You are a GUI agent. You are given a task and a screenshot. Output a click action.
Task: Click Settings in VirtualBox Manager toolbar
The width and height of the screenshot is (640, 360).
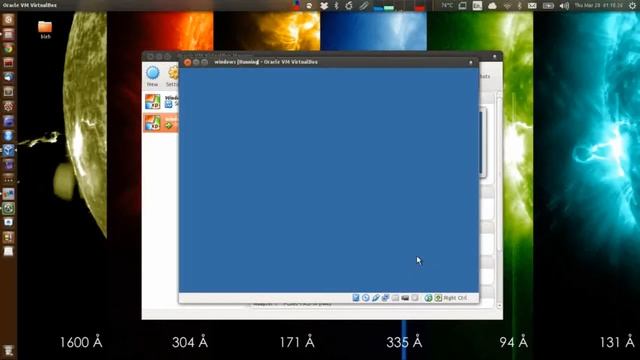point(173,76)
